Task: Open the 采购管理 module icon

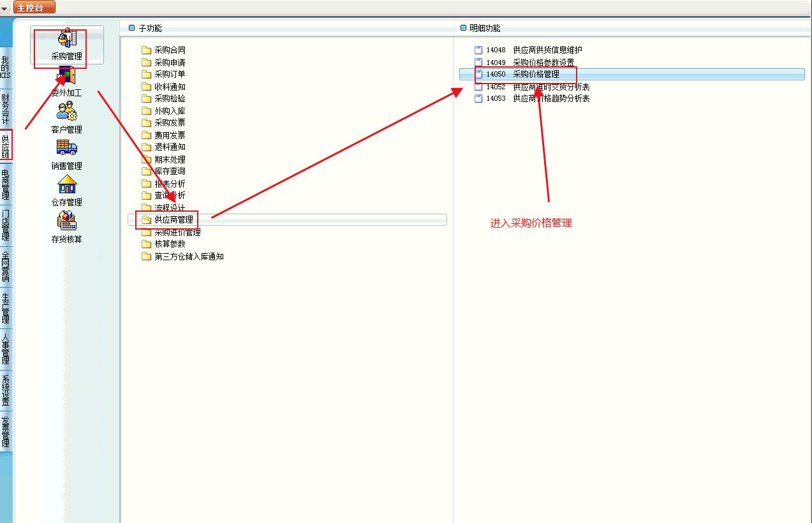Action: point(67,45)
